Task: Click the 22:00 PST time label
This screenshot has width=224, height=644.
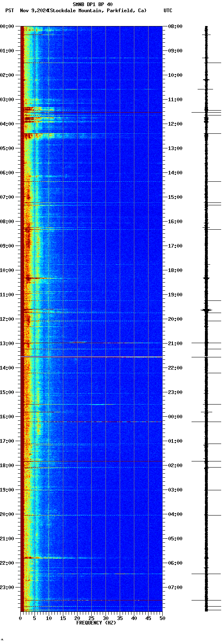Action: pyautogui.click(x=7, y=563)
